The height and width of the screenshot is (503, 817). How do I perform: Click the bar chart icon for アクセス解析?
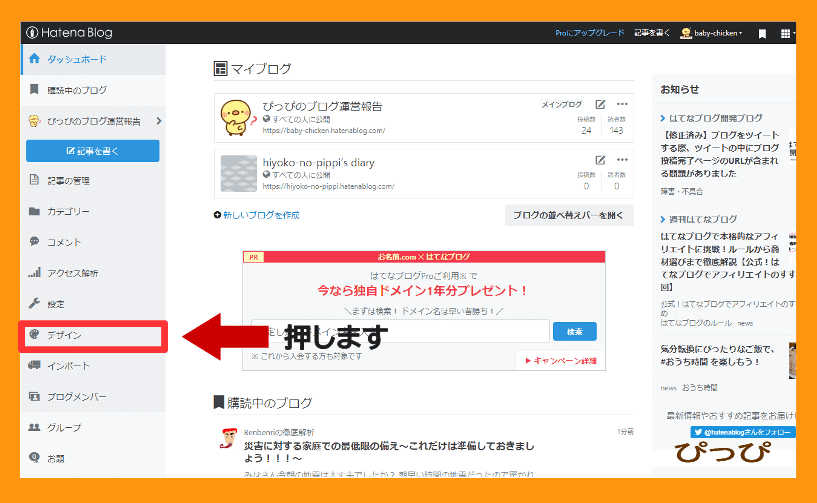click(34, 272)
